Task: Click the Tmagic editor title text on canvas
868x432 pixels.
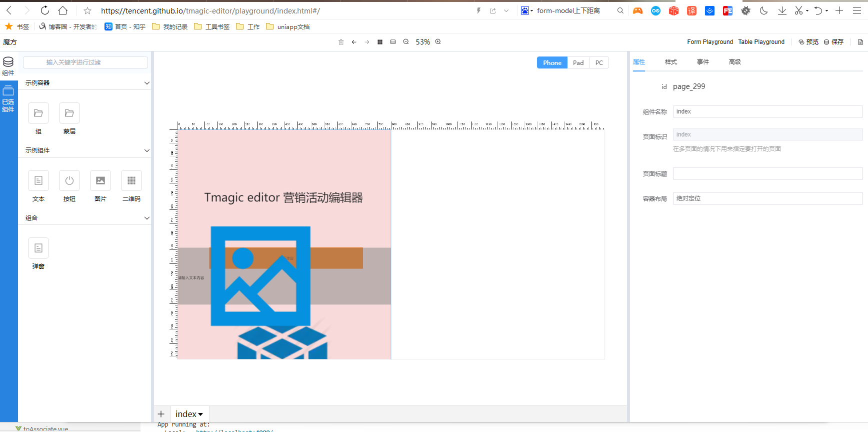Action: pos(283,197)
